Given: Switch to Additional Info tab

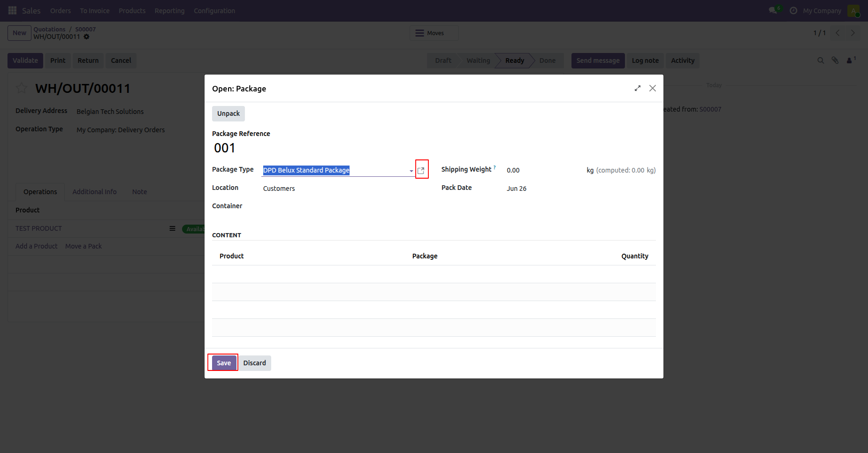Looking at the screenshot, I should click(94, 192).
